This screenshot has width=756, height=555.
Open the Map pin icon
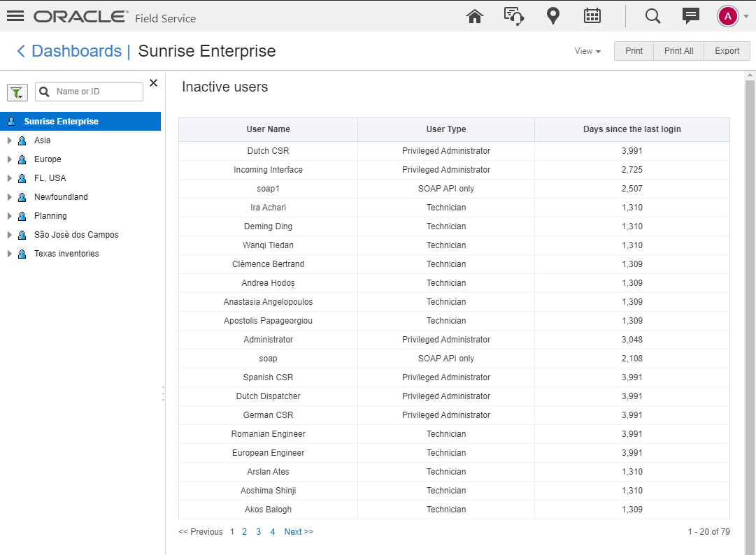[x=553, y=16]
